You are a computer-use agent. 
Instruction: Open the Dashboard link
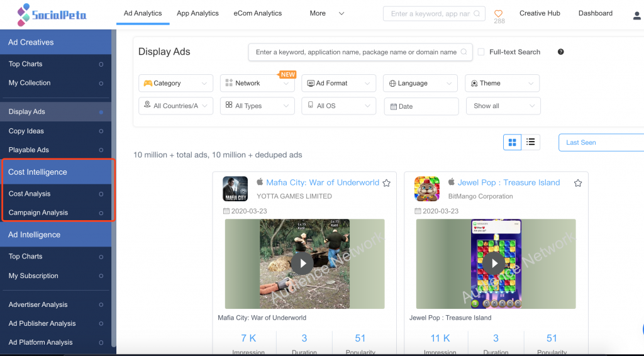tap(595, 13)
